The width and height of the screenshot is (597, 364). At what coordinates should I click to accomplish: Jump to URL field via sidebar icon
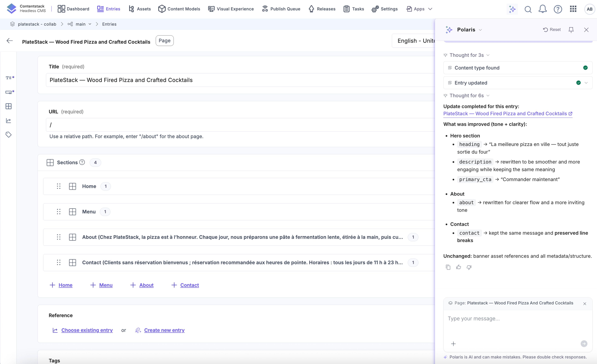tap(10, 92)
